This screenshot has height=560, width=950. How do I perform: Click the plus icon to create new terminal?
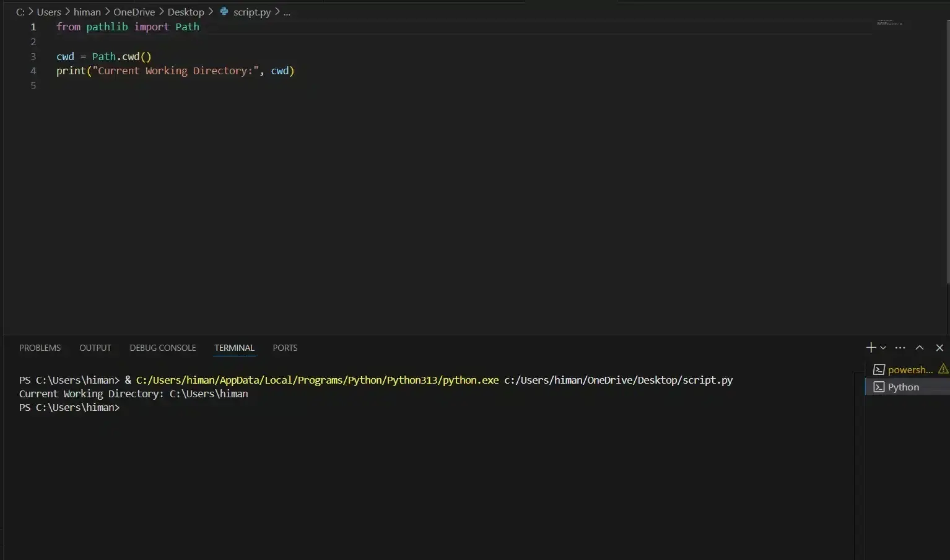871,348
